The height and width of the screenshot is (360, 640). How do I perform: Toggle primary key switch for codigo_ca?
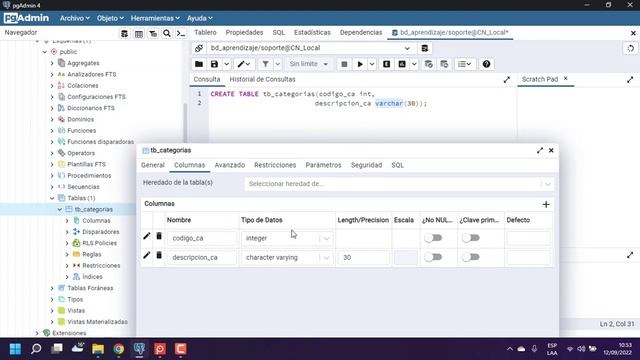(x=471, y=238)
